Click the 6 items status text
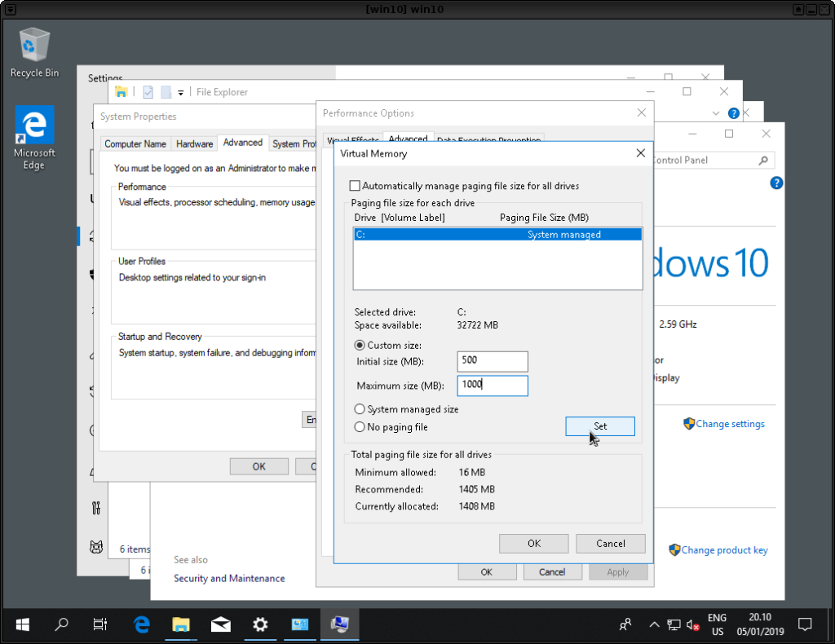The image size is (835, 644). click(135, 549)
